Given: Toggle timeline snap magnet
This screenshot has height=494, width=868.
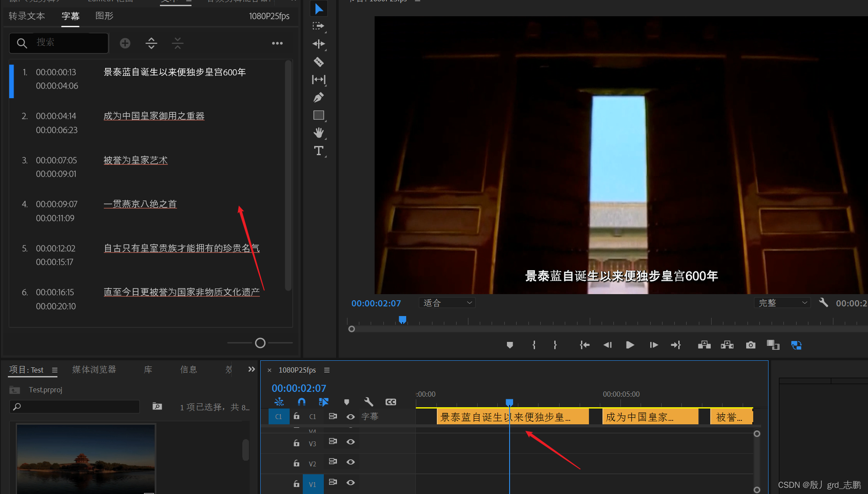Looking at the screenshot, I should (301, 402).
